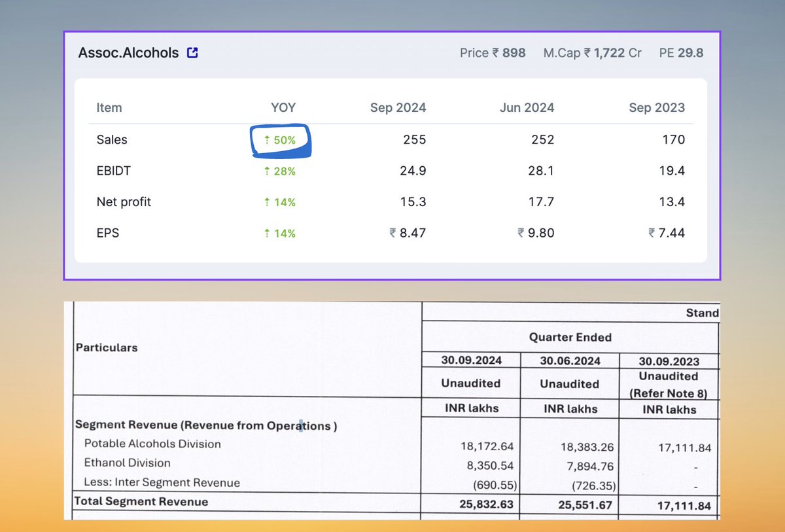785x532 pixels.
Task: Click Net profit value 13.4
Action: pyautogui.click(x=672, y=202)
